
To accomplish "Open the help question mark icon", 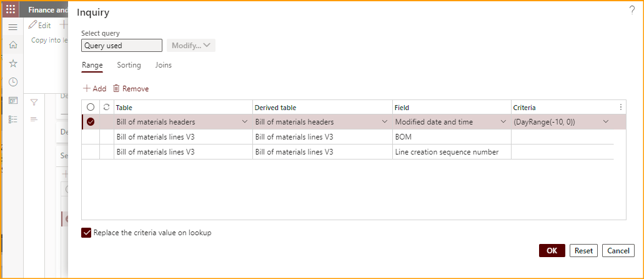I will coord(632,10).
